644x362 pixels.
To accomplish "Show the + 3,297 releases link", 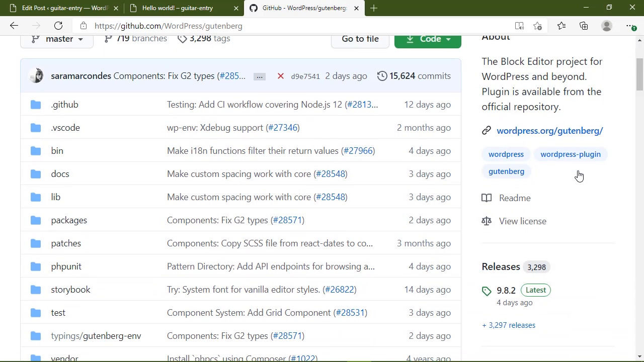I will [509, 325].
